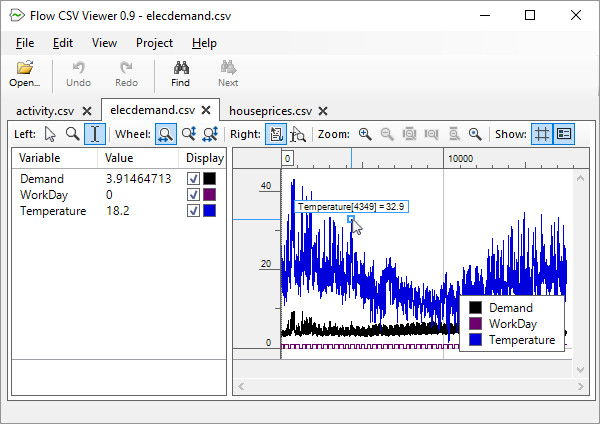This screenshot has width=600, height=424.
Task: Select the Left magnifier zoom tool
Action: click(x=72, y=134)
